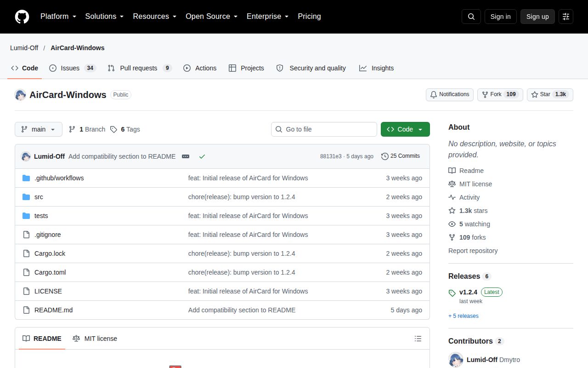
Task: Open the green Code dropdown button
Action: [405, 129]
